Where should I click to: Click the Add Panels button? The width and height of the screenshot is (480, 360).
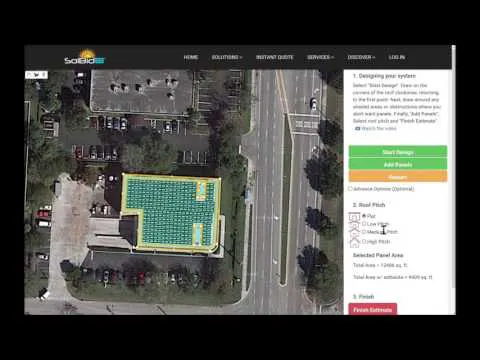(398, 164)
